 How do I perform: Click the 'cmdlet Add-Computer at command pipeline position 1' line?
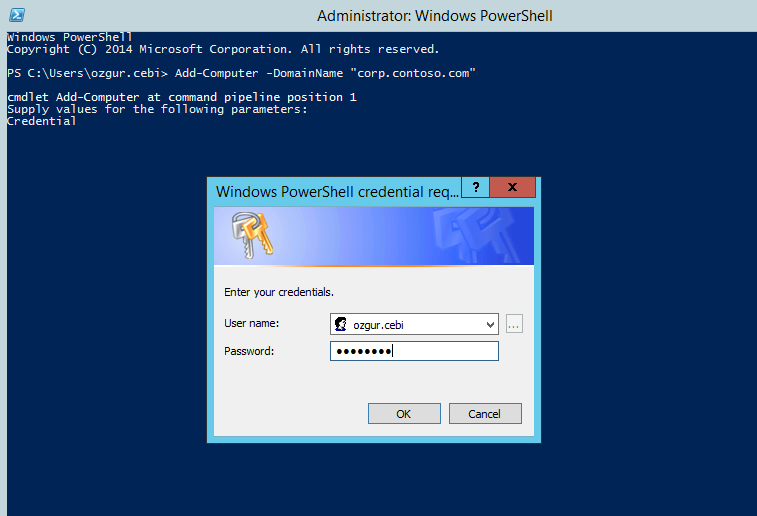click(x=182, y=98)
